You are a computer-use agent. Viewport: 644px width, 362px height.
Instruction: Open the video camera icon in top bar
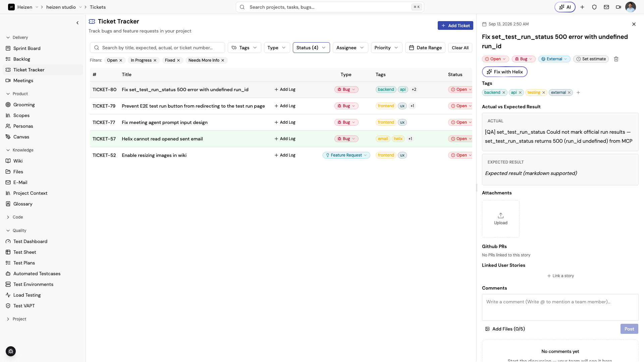coord(619,7)
